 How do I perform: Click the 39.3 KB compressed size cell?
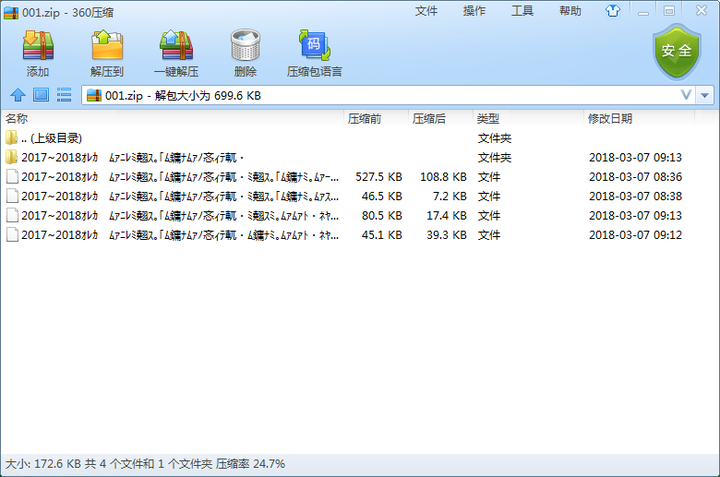[446, 235]
